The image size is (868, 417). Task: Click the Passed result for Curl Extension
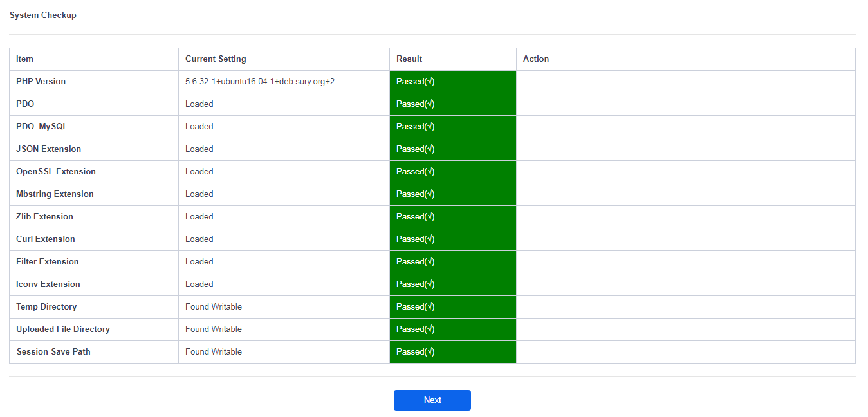point(453,239)
